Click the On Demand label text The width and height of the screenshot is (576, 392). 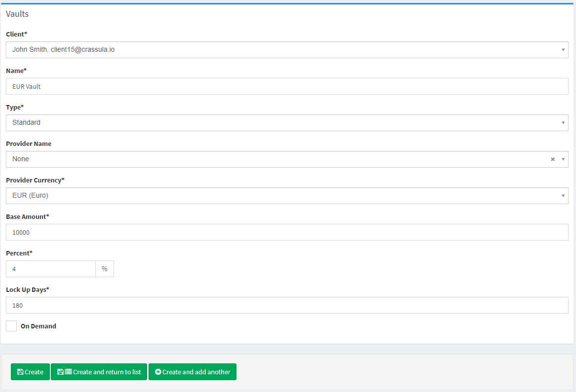pos(38,326)
